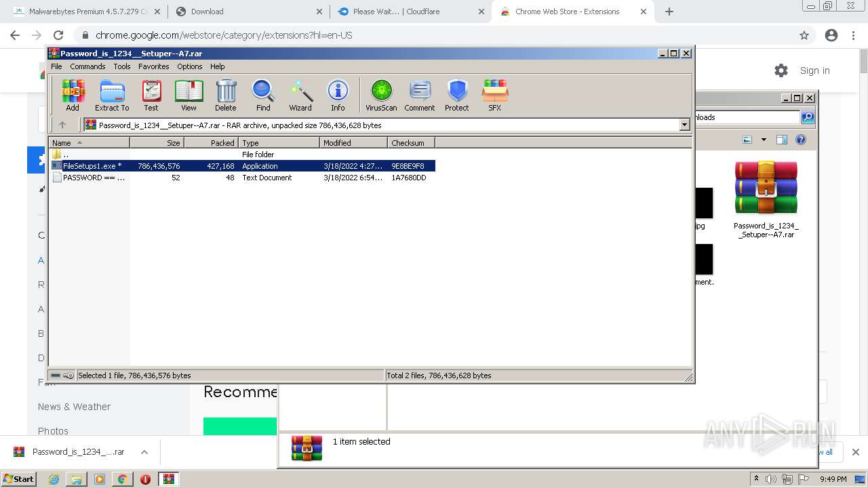868x488 pixels.
Task: Show archive Info
Action: (x=338, y=95)
